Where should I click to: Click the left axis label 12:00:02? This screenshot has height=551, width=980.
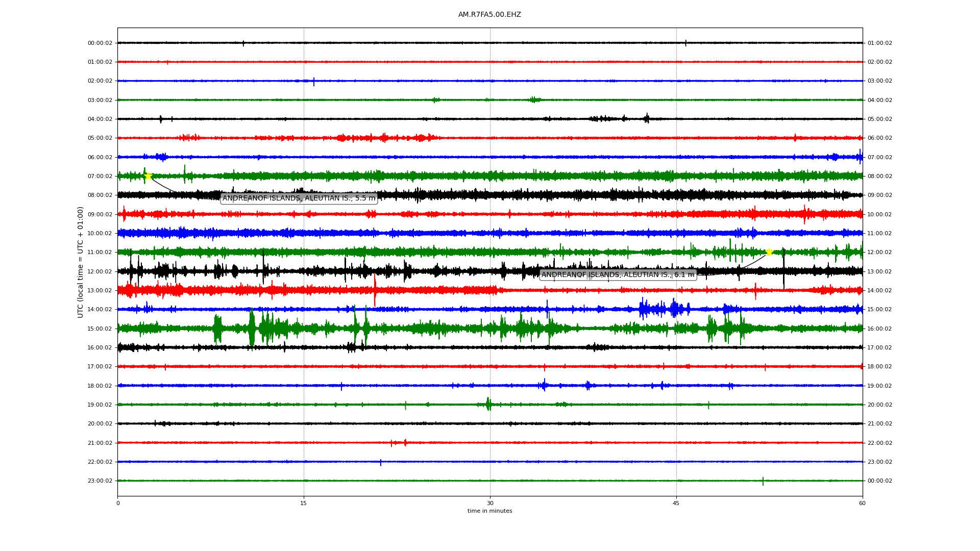100,272
